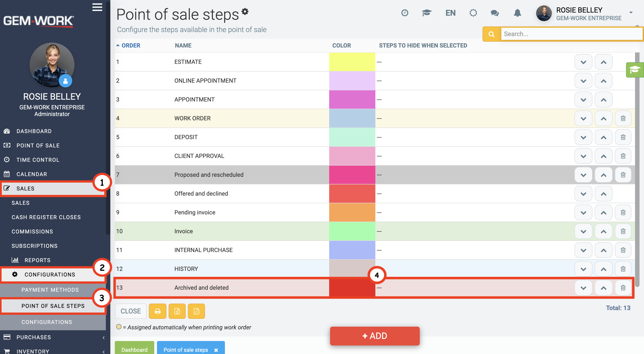Switch to the Dashboard tab
Image resolution: width=644 pixels, height=354 pixels.
tap(135, 349)
